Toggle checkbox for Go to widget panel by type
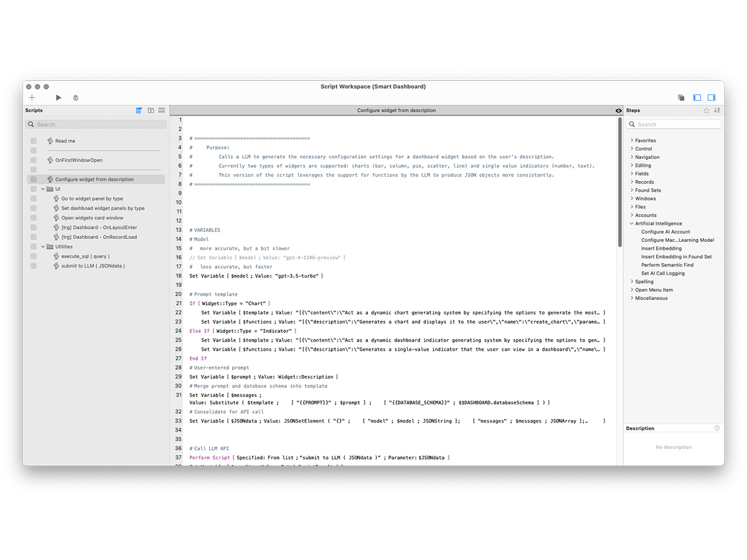Viewport: 747px width, 560px height. pos(34,198)
